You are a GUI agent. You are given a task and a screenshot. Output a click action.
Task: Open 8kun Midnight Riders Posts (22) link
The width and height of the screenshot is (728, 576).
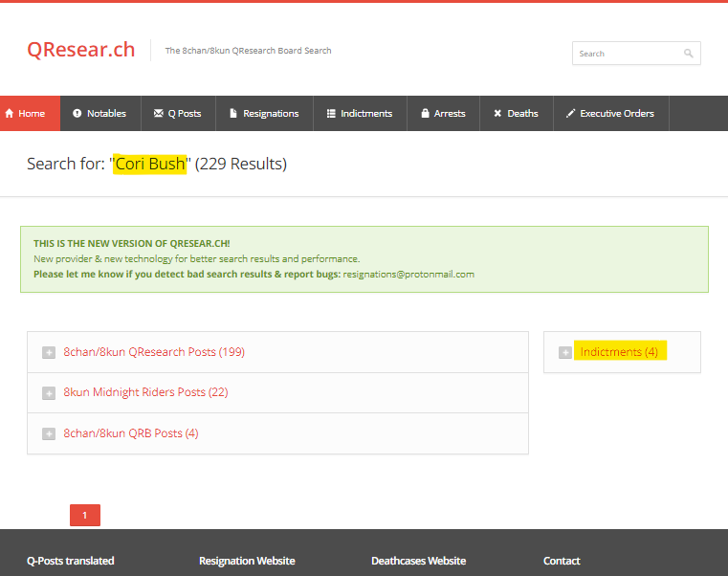pyautogui.click(x=145, y=392)
